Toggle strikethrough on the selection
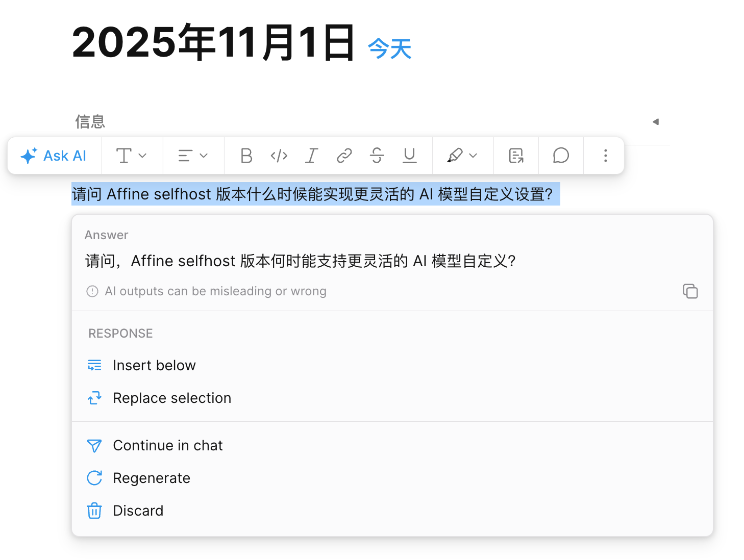 pyautogui.click(x=377, y=156)
